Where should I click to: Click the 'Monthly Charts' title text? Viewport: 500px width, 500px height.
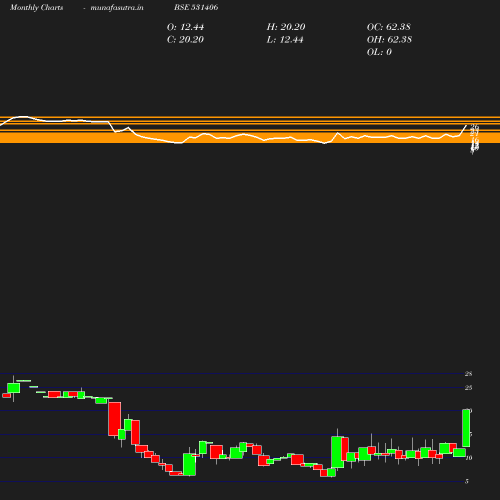(x=37, y=8)
